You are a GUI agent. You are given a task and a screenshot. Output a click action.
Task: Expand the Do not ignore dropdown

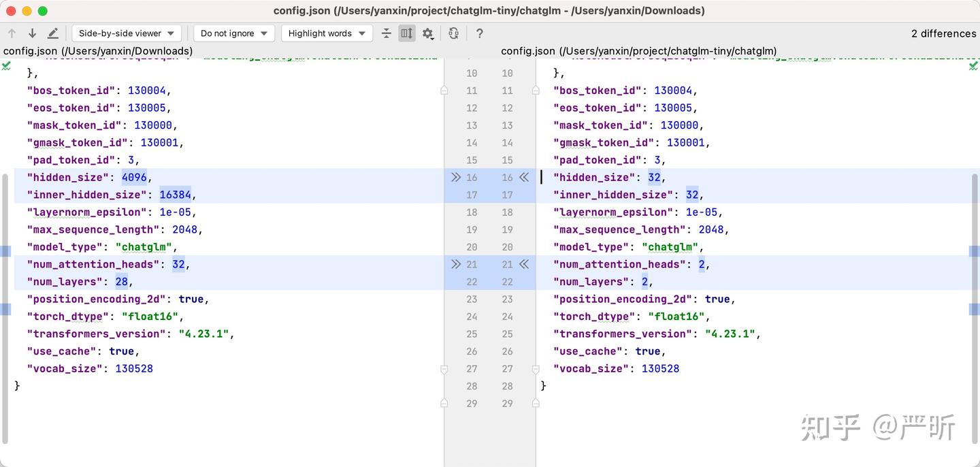[x=234, y=33]
